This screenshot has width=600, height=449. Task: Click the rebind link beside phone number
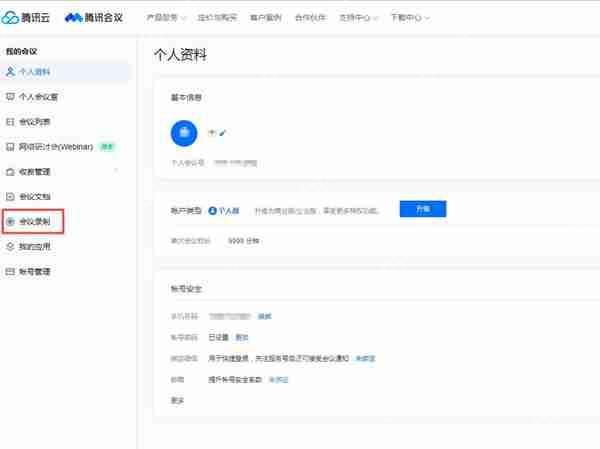pyautogui.click(x=264, y=316)
